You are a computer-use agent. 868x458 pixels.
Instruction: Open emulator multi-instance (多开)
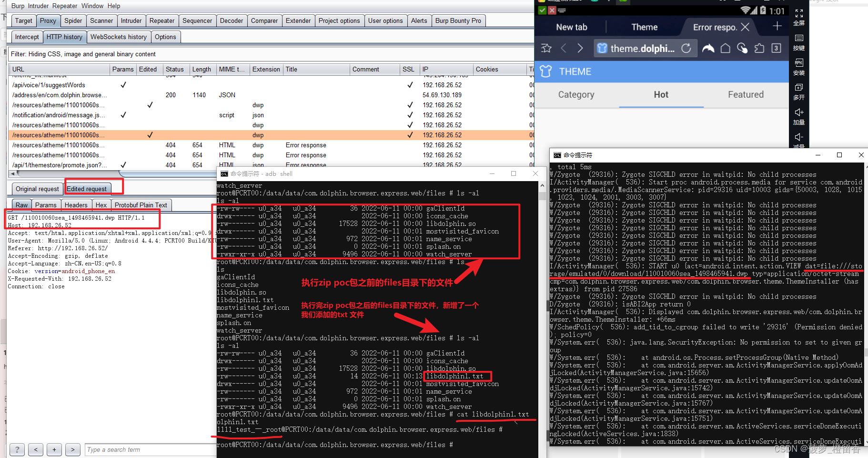coord(799,92)
